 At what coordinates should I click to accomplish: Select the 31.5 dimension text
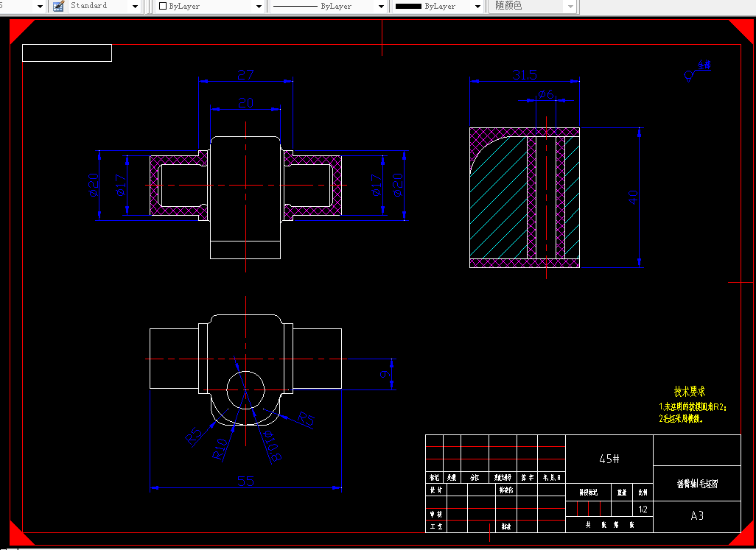(525, 74)
